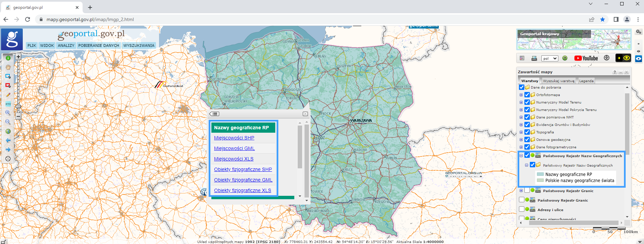This screenshot has width=644, height=244.
Task: Click the WMS add service icon
Action: [534, 58]
